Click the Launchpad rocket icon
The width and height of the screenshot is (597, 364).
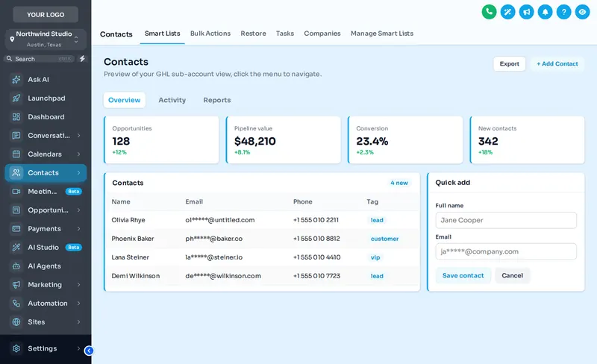pyautogui.click(x=16, y=98)
